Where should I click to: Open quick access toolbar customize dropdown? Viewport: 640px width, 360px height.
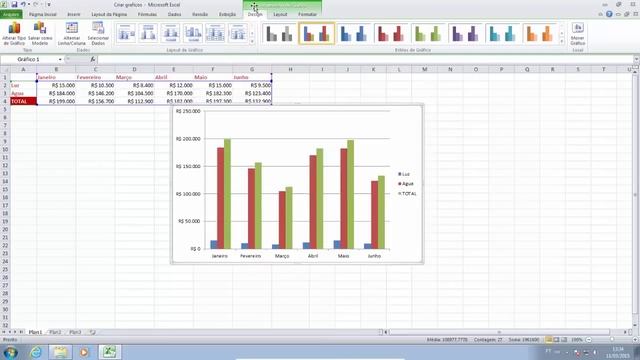pyautogui.click(x=49, y=5)
